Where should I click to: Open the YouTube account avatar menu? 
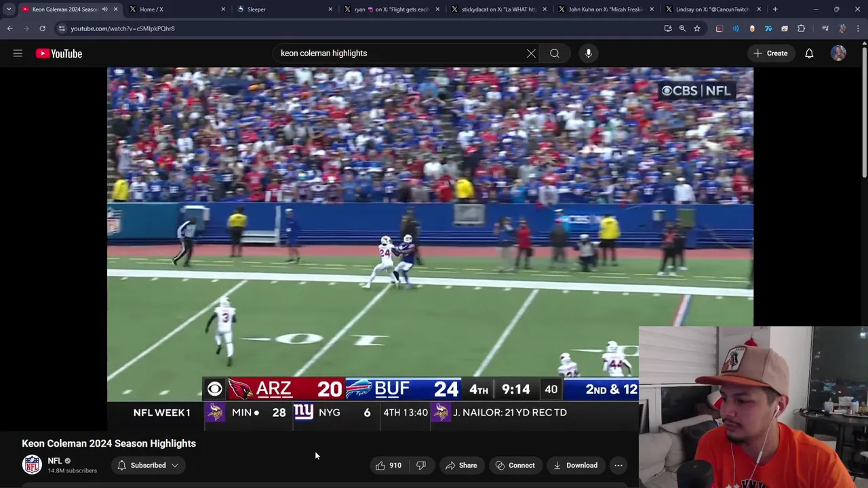839,54
